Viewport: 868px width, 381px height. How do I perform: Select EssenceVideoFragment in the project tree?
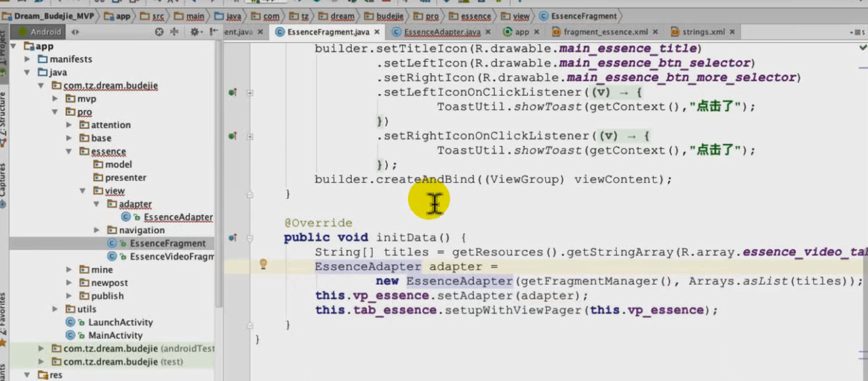pos(172,256)
